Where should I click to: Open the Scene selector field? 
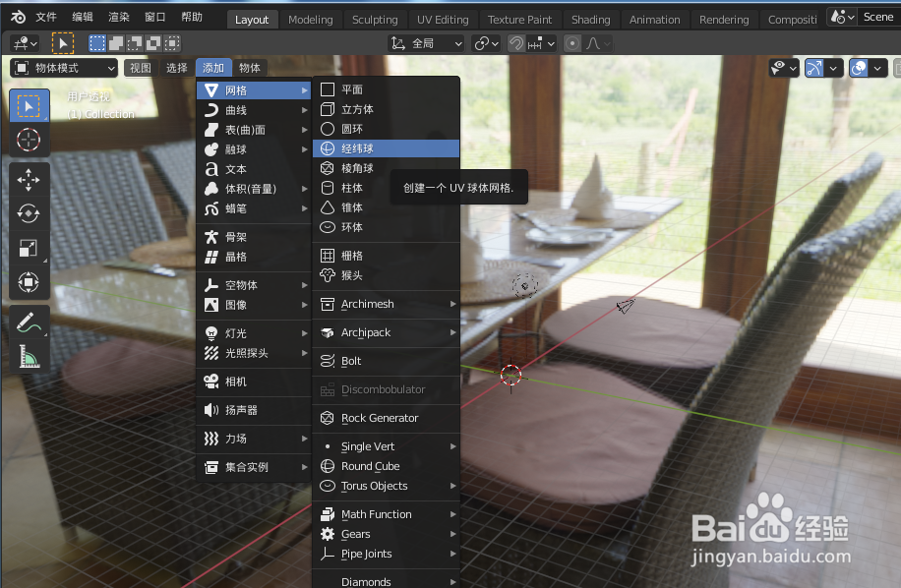(x=878, y=16)
